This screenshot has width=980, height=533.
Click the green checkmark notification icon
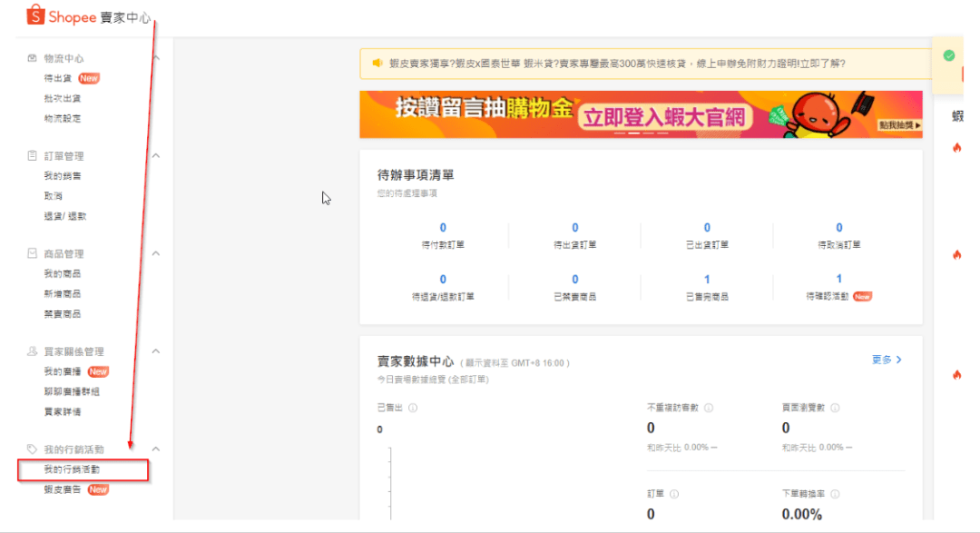pos(949,55)
